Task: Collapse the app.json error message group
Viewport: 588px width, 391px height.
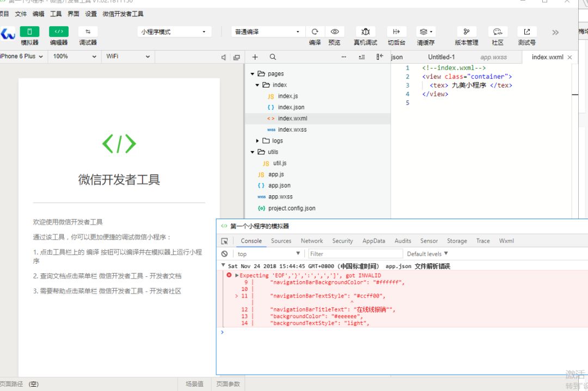Action: pos(223,265)
